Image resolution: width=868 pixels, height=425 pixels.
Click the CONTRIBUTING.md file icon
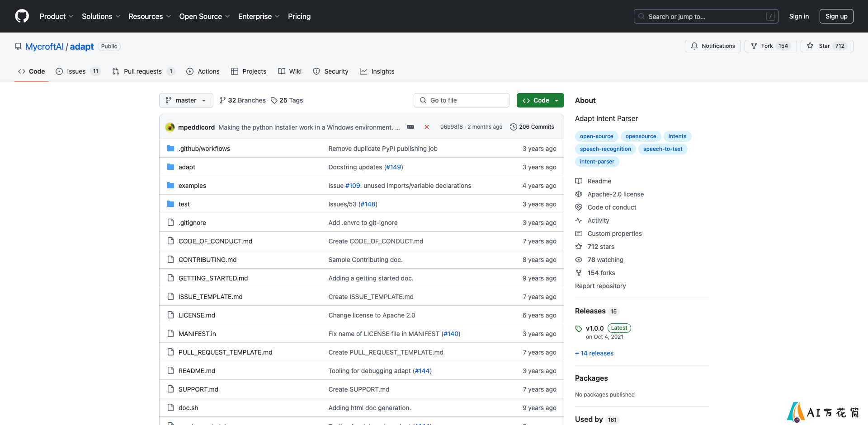pyautogui.click(x=170, y=260)
